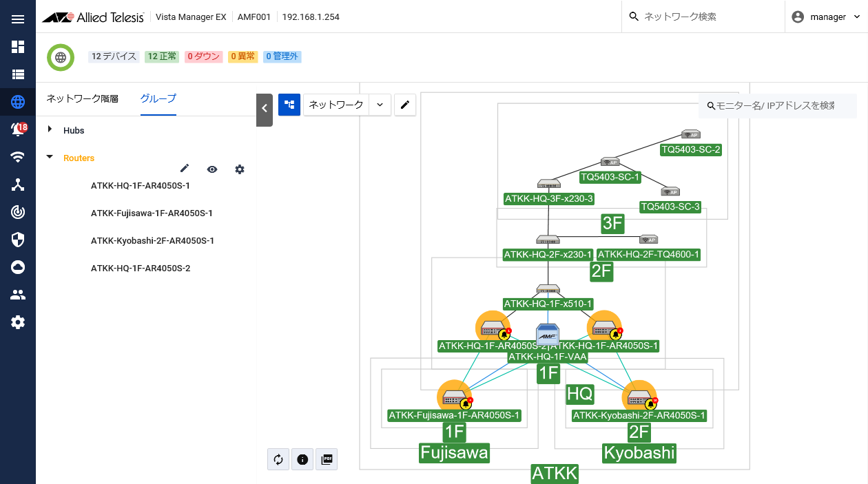868x484 pixels.
Task: Toggle the topology tree view button
Action: 289,105
